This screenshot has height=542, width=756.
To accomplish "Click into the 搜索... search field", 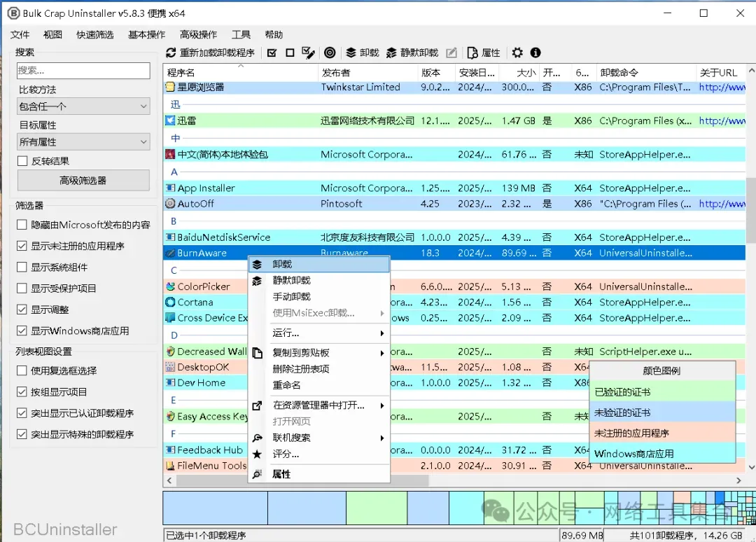I will point(83,71).
